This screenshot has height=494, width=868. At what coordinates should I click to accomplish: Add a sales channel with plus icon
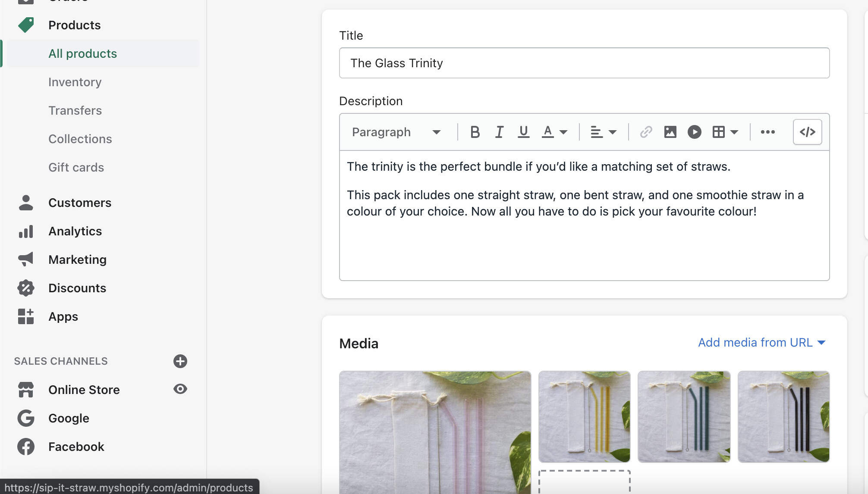pyautogui.click(x=180, y=361)
